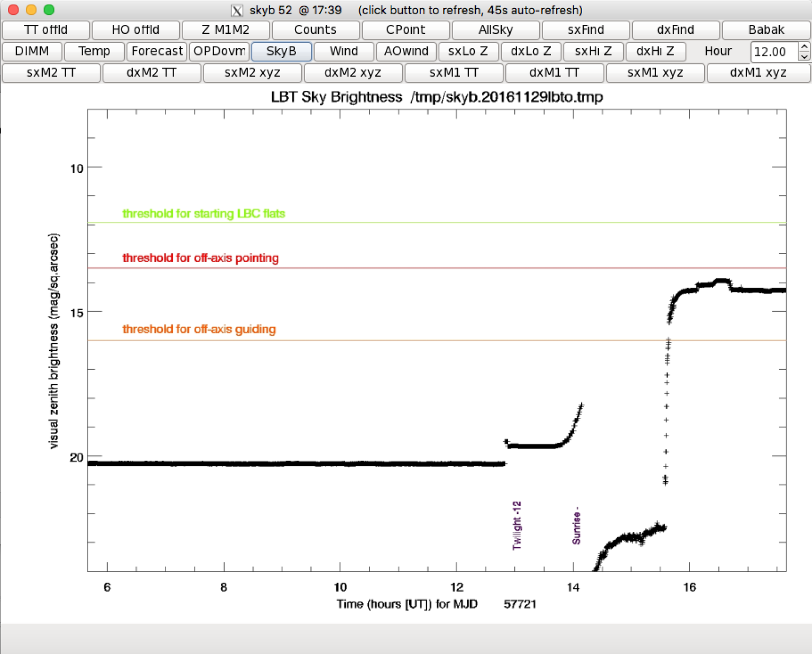The image size is (812, 654).
Task: Open the Babak plot
Action: 766,30
